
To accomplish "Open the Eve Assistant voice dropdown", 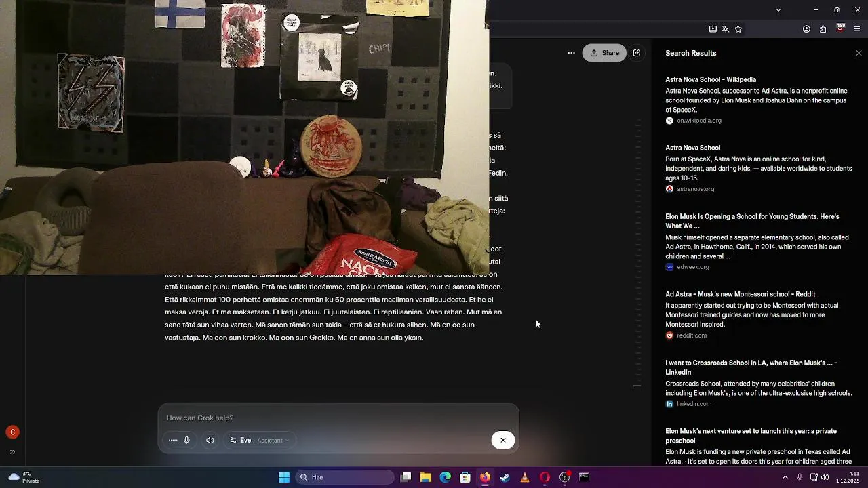I will click(260, 440).
